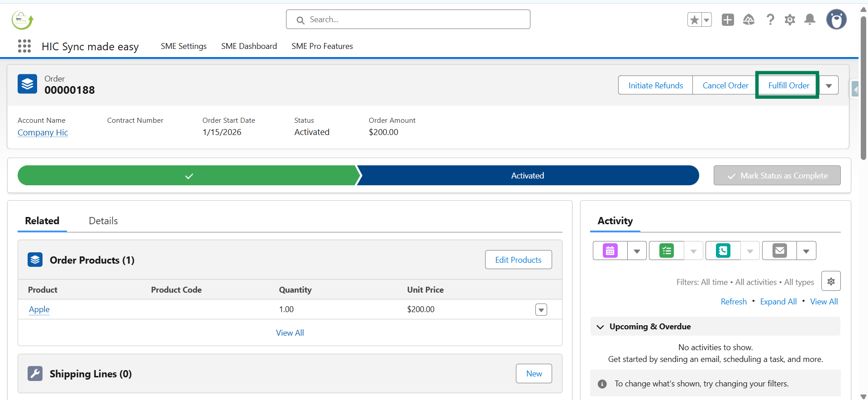The image size is (868, 400).
Task: Click the Initiate Refunds button
Action: (x=656, y=85)
